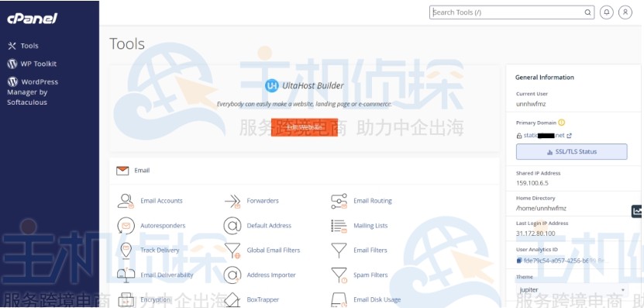Click the statistics chart tab on right edge
This screenshot has height=308, width=644.
click(x=637, y=211)
